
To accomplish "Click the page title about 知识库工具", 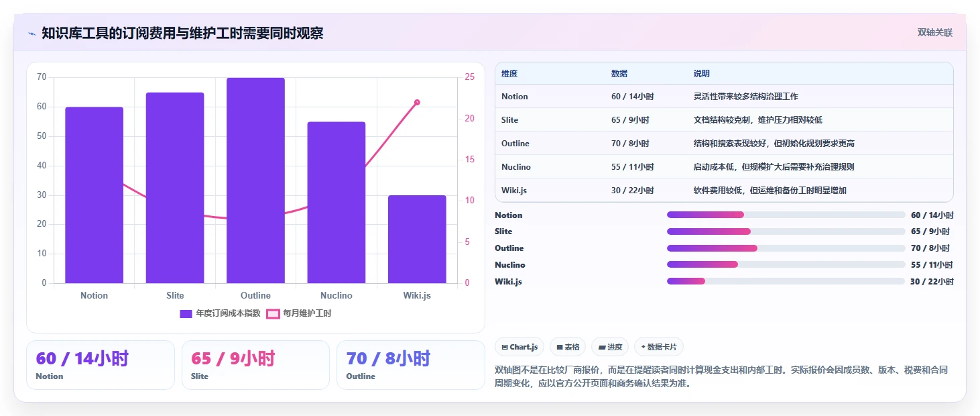I will [182, 33].
